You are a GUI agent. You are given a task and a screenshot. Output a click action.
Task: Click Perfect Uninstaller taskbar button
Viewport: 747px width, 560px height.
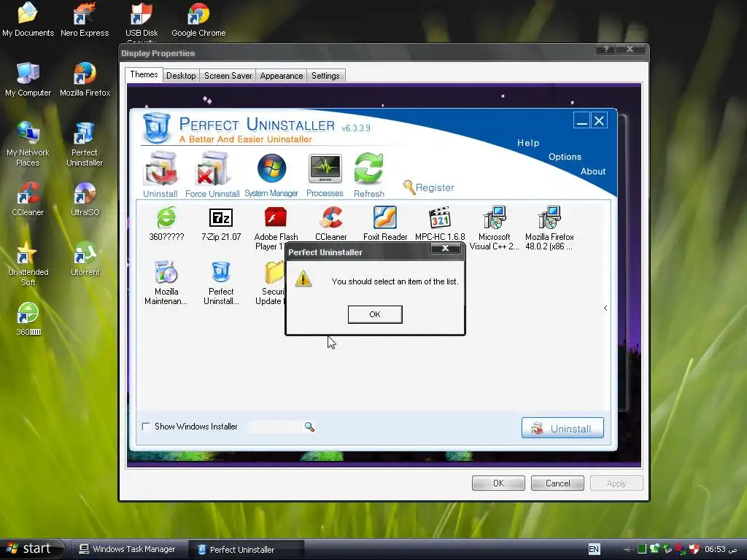245,549
